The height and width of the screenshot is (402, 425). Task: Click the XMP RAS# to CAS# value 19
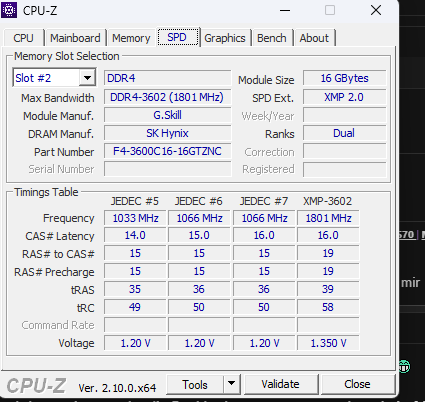pos(328,253)
